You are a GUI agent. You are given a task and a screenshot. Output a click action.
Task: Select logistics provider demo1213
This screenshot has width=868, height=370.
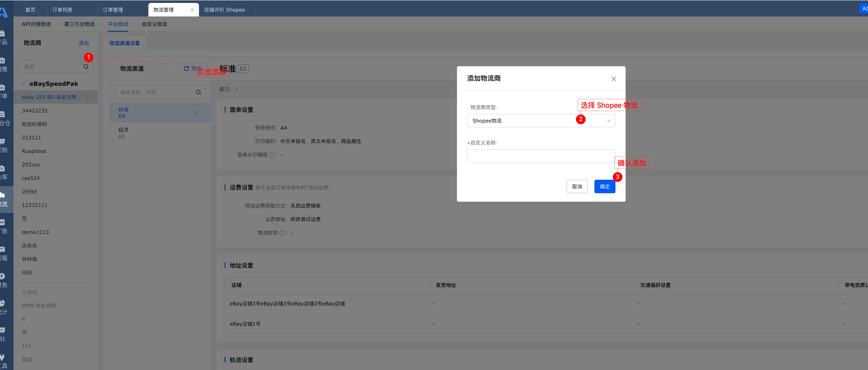tap(56, 232)
